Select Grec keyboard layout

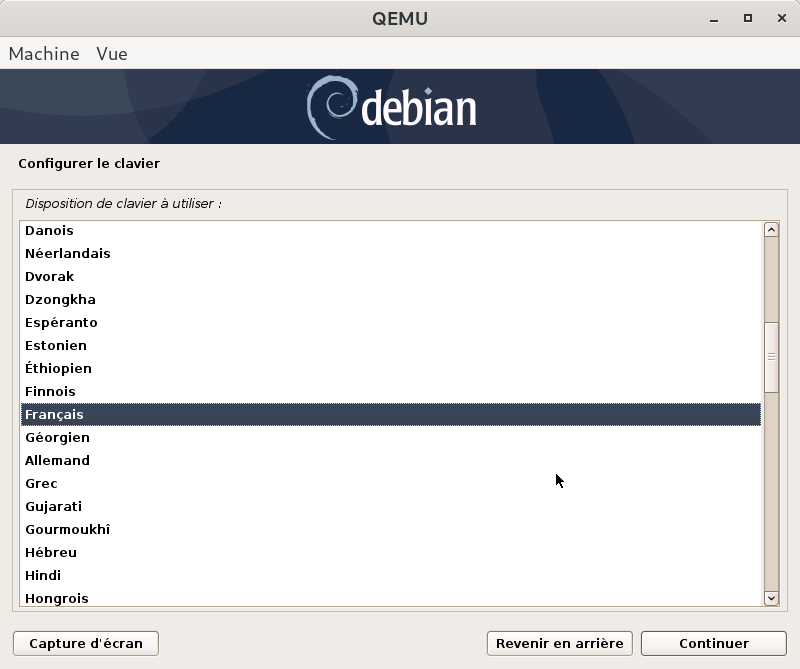(41, 483)
